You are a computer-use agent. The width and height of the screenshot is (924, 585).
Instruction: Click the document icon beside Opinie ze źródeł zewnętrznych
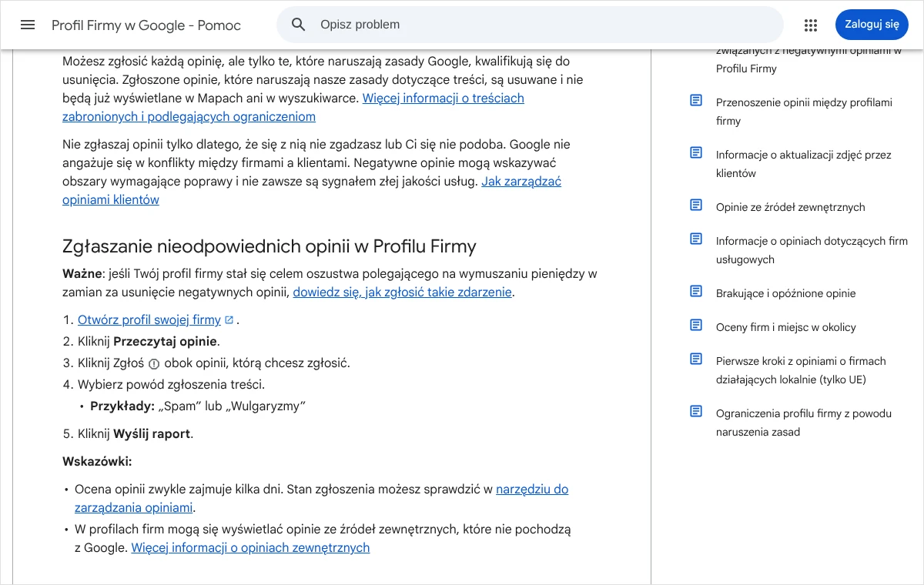696,206
